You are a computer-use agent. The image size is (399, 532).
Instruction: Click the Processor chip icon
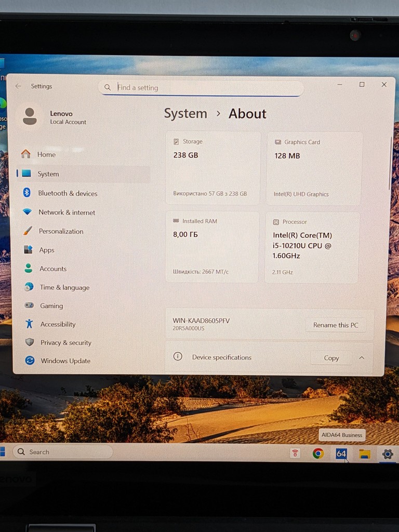click(276, 222)
